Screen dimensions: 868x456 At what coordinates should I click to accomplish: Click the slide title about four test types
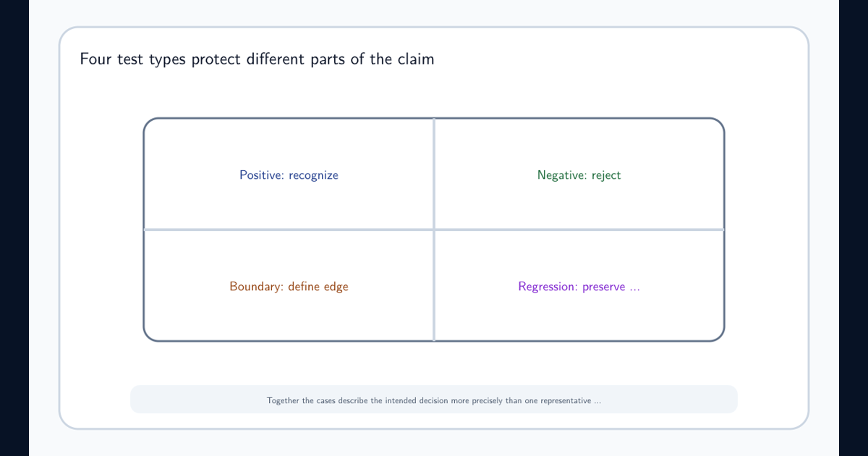click(257, 59)
